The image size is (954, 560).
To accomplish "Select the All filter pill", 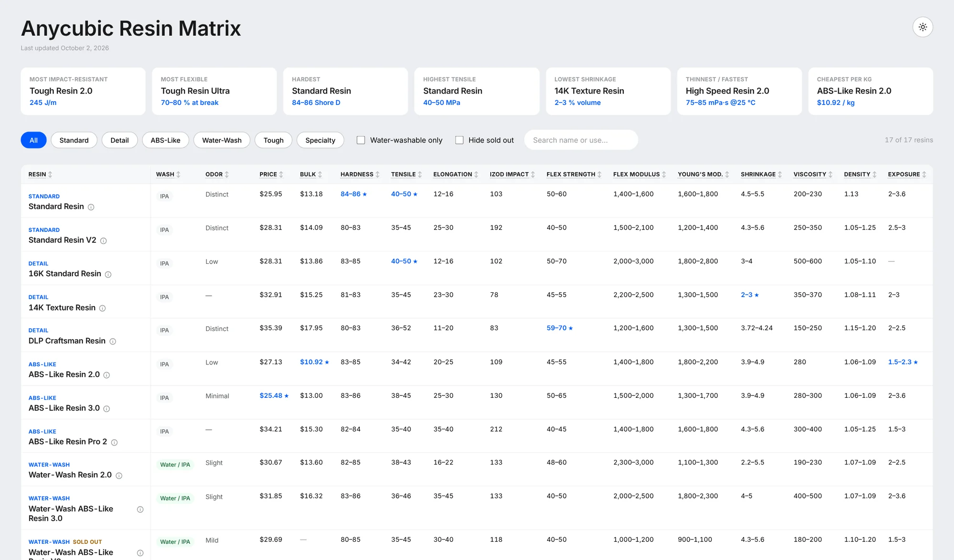I will click(x=33, y=140).
